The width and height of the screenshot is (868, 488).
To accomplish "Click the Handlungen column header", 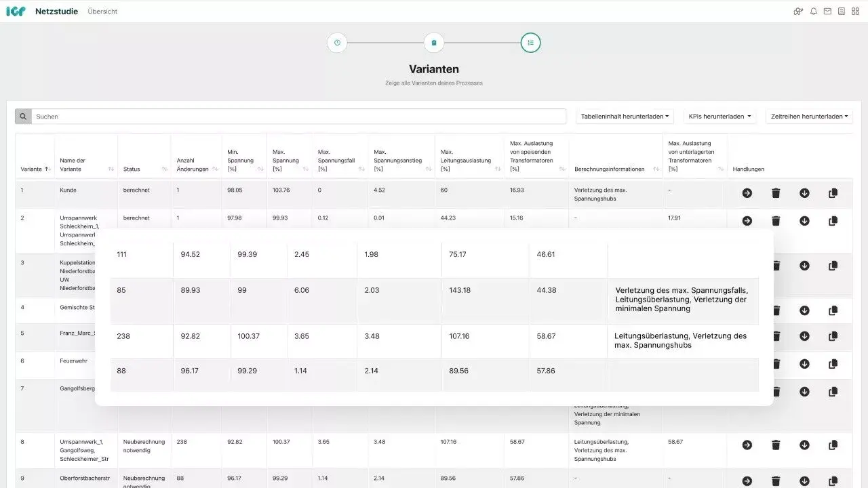I will pos(749,169).
